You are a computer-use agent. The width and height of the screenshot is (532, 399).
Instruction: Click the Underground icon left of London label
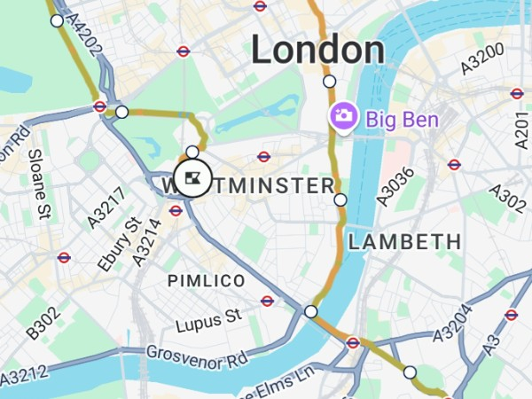pyautogui.click(x=184, y=51)
